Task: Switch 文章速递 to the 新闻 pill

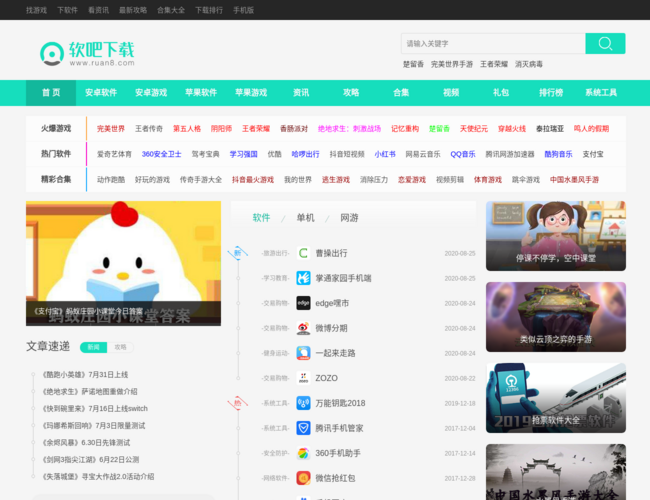Action: pos(93,347)
